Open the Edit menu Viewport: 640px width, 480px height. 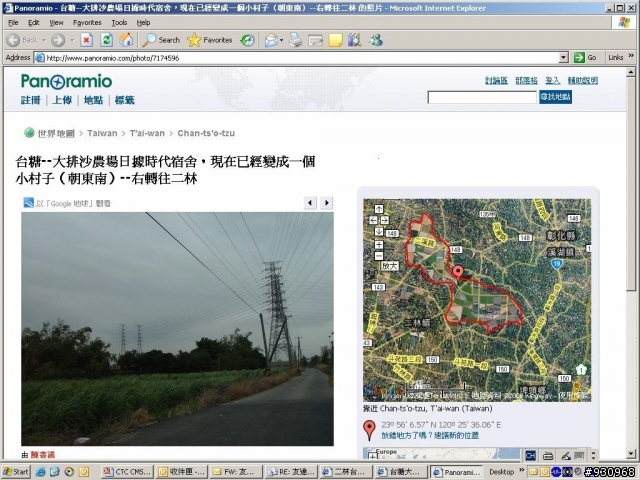pyautogui.click(x=33, y=22)
